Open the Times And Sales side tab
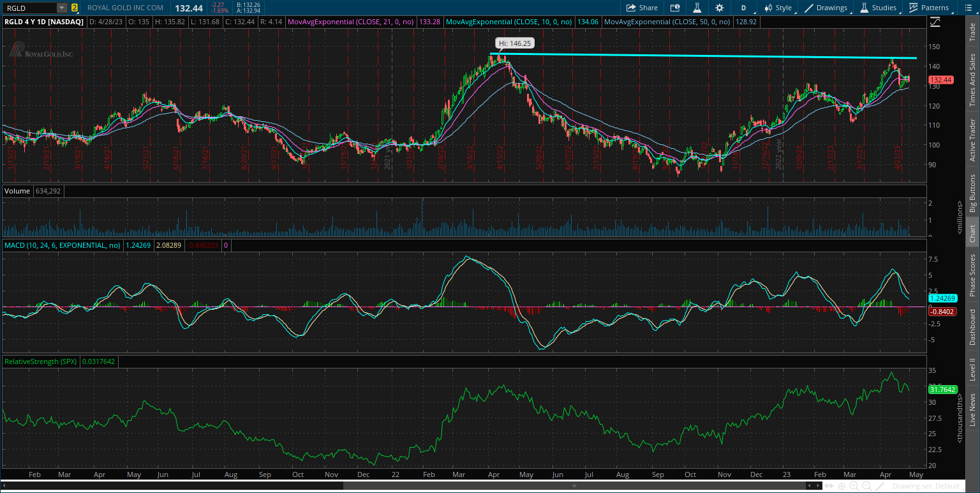This screenshot has height=493, width=980. (972, 80)
